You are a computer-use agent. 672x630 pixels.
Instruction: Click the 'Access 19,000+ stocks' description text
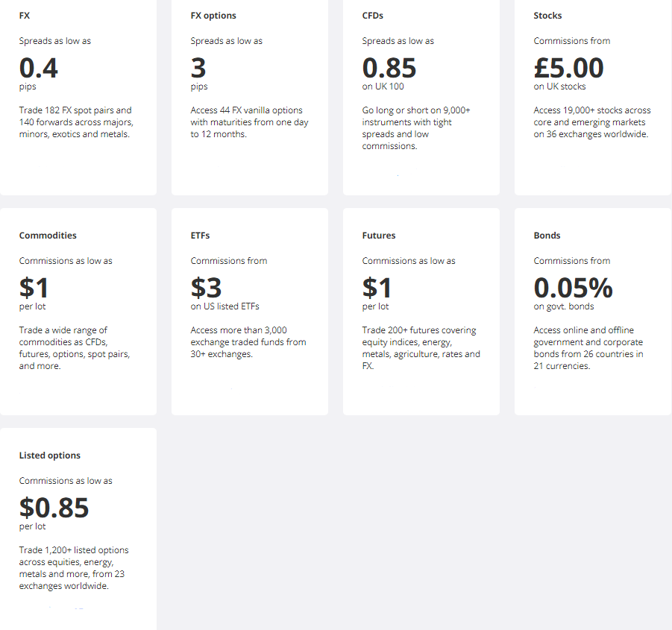pyautogui.click(x=592, y=122)
